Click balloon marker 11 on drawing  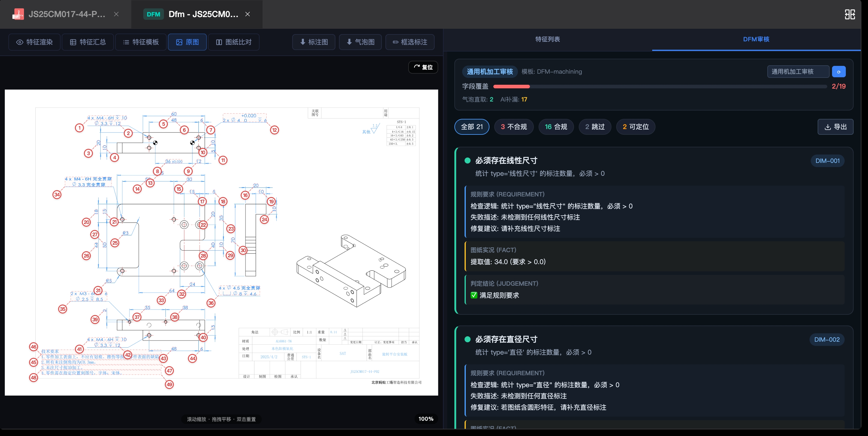(223, 160)
